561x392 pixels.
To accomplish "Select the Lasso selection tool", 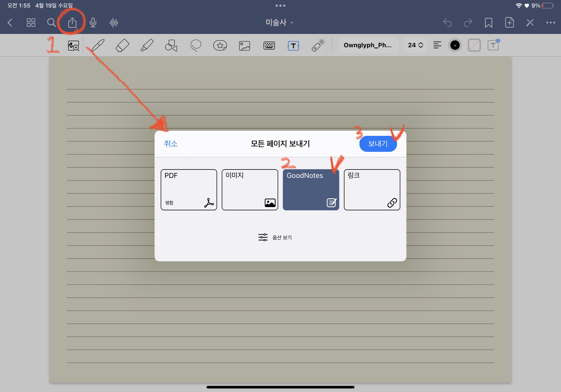I will pos(196,45).
